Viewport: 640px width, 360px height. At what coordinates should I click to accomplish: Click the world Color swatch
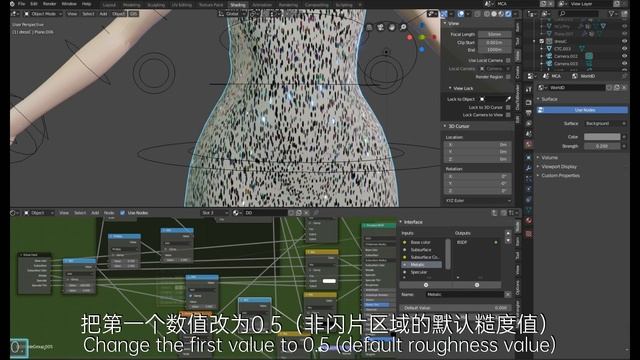point(602,137)
